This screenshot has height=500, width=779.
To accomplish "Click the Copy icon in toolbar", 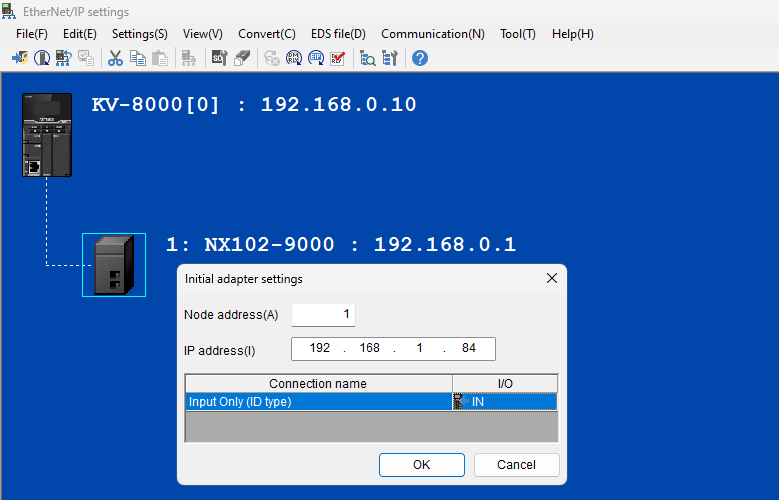I will 138,58.
